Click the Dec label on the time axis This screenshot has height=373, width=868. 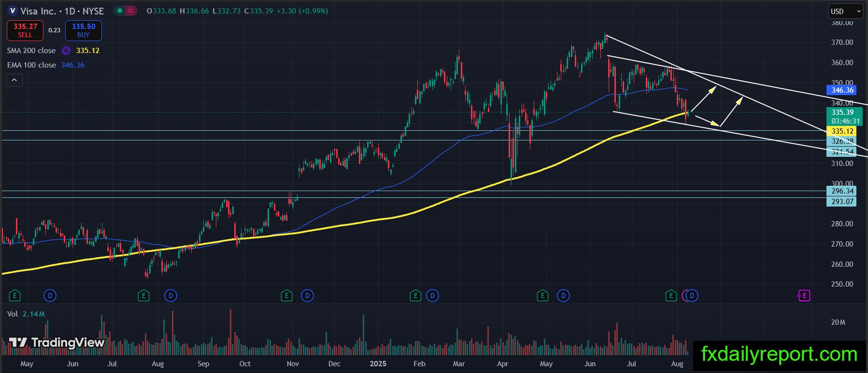(x=334, y=364)
